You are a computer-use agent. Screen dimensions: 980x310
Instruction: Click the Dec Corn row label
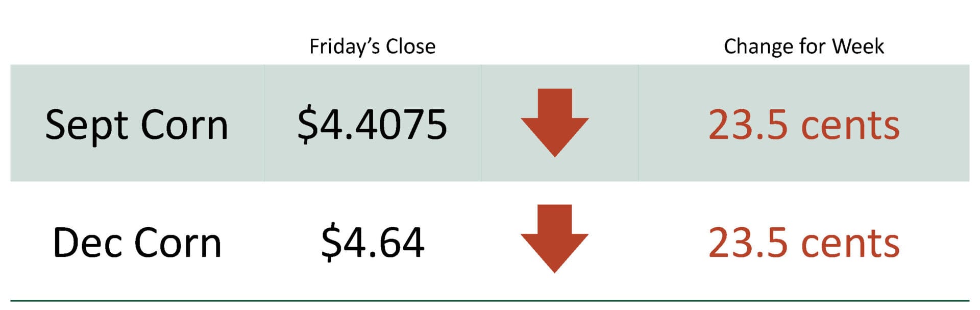[137, 243]
